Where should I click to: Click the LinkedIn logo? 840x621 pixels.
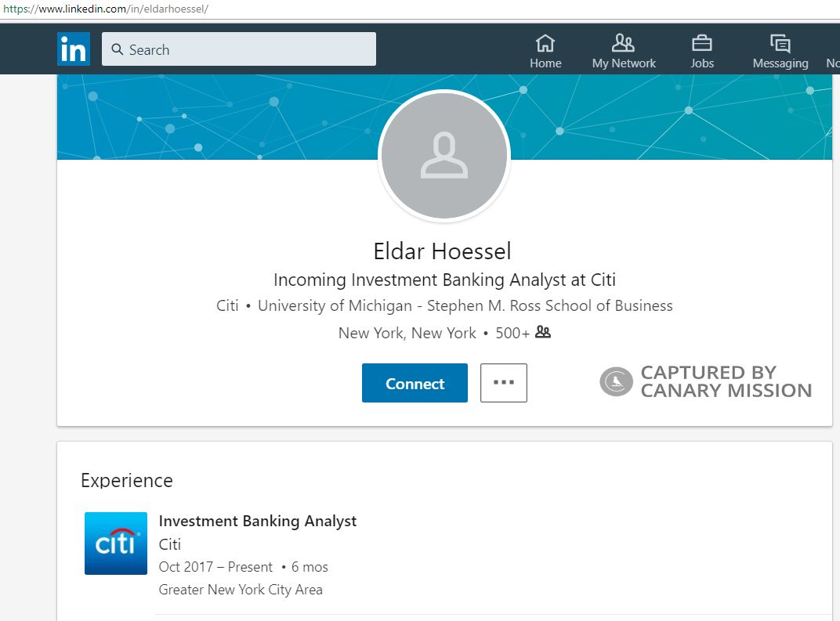[74, 49]
